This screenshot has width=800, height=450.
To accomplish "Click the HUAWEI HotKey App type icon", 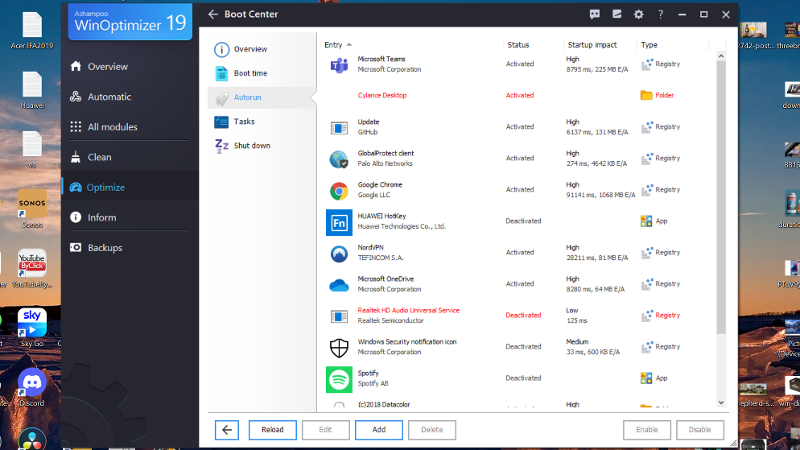I will 646,221.
